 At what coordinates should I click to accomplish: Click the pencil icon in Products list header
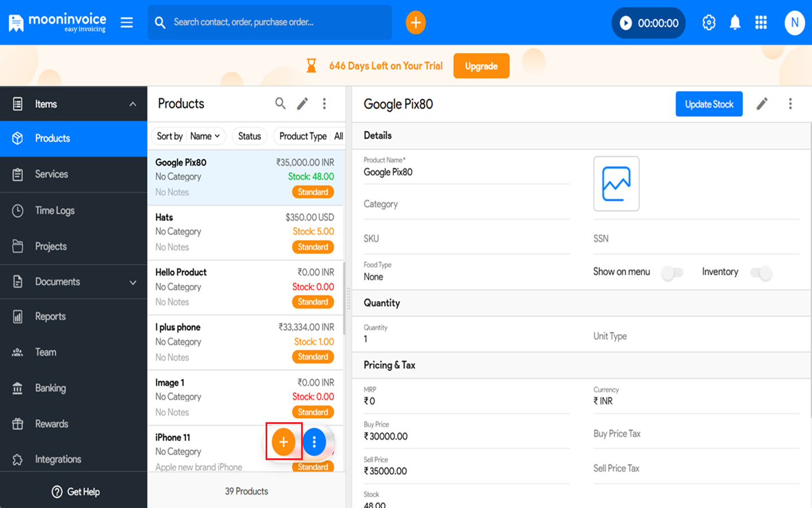coord(303,103)
